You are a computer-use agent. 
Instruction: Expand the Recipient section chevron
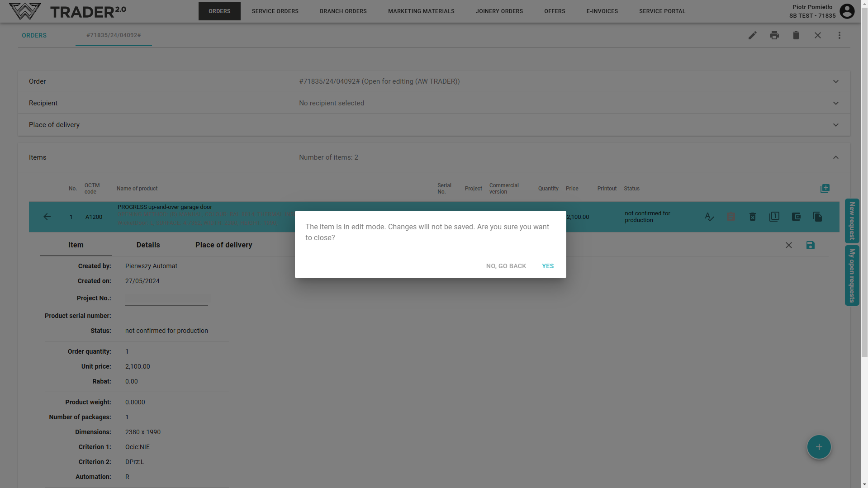(835, 103)
